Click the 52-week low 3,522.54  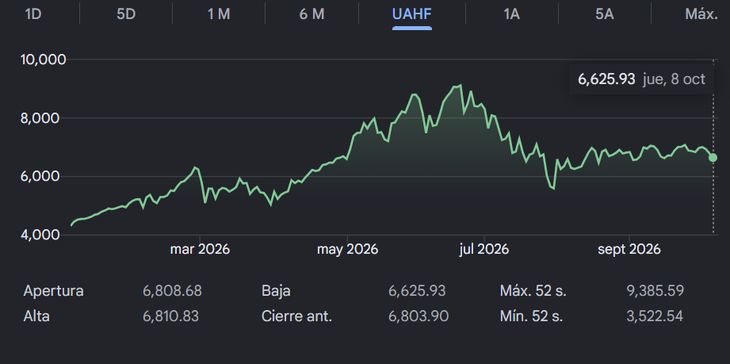click(x=655, y=317)
